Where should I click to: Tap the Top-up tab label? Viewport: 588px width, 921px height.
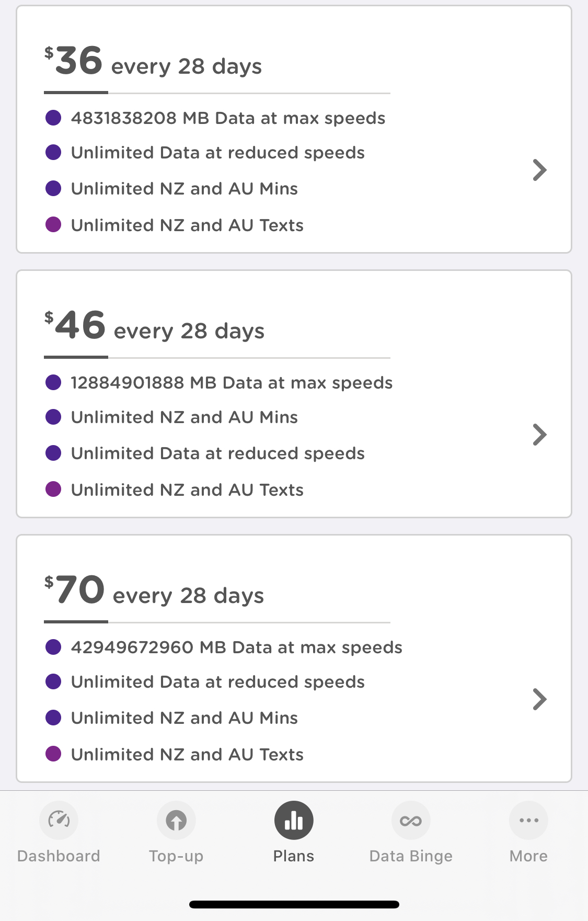coord(176,856)
